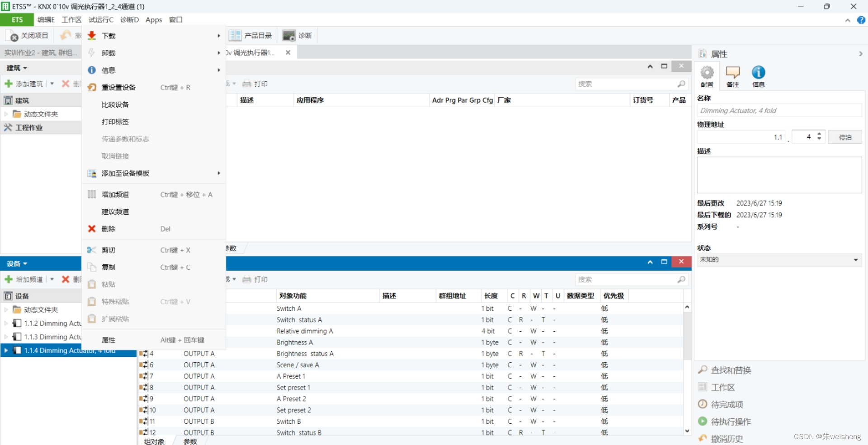Viewport: 868px width, 445px height.
Task: Click the 卸载 unload menu icon
Action: tap(92, 53)
